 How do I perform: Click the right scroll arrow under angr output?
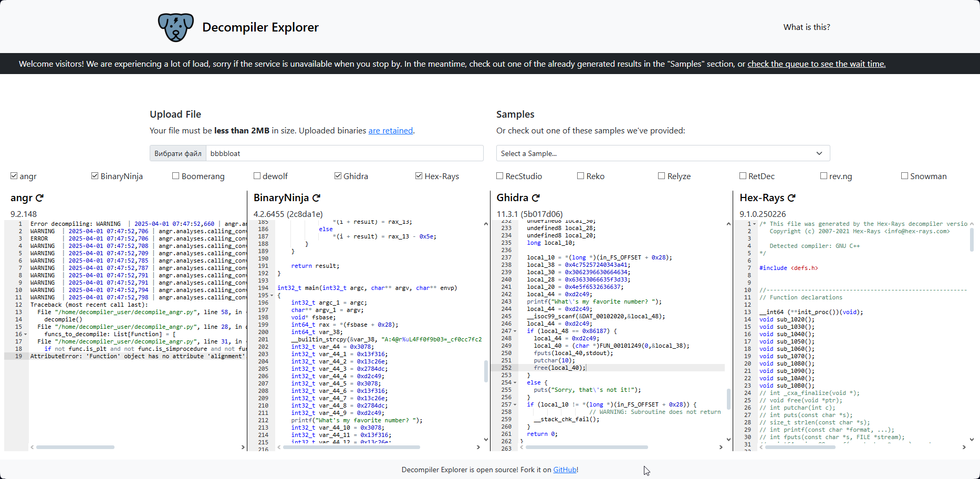pos(243,447)
